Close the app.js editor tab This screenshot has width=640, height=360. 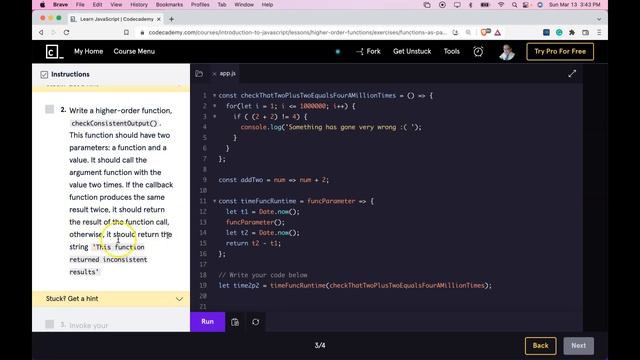click(x=214, y=74)
